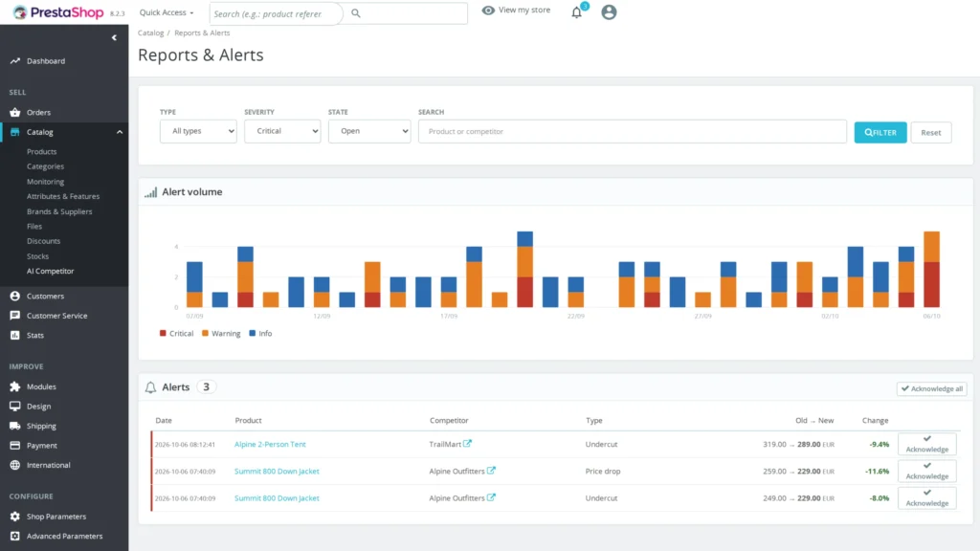This screenshot has height=551, width=980.
Task: Click the Catalog breadcrumb link
Action: tap(150, 33)
